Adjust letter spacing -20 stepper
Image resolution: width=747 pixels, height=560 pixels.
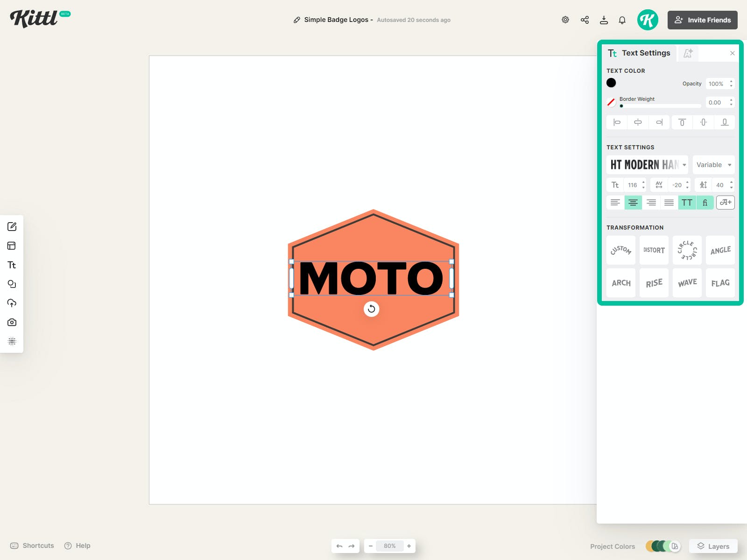click(687, 185)
